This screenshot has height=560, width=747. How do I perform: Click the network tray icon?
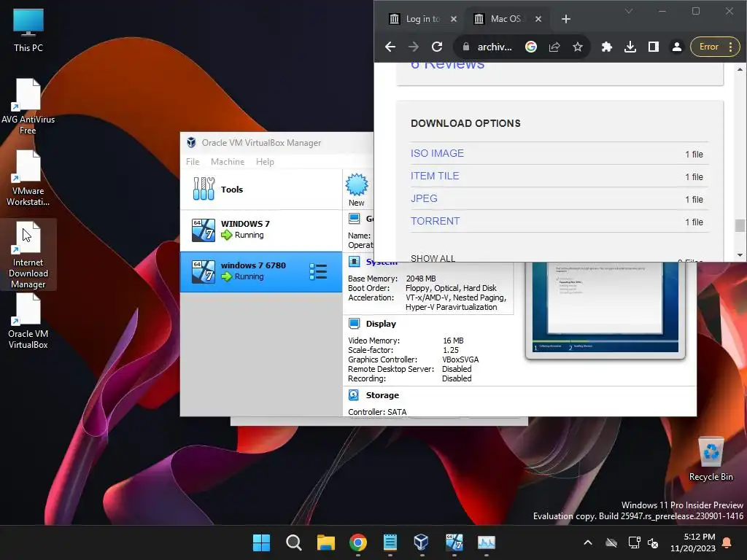tap(634, 542)
